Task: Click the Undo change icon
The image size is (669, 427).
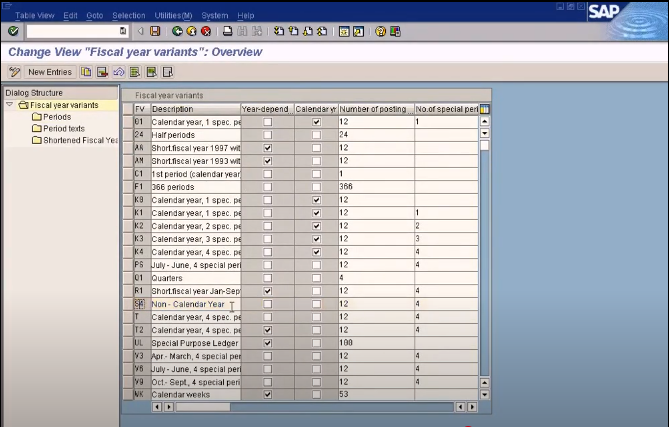Action: [119, 72]
